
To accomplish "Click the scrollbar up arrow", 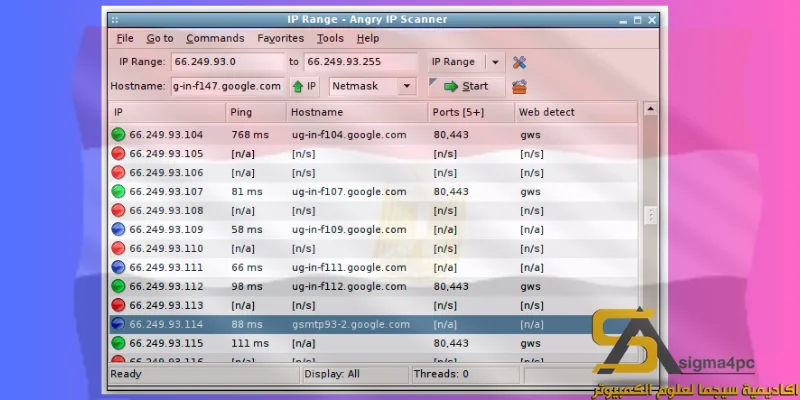I will coord(650,109).
